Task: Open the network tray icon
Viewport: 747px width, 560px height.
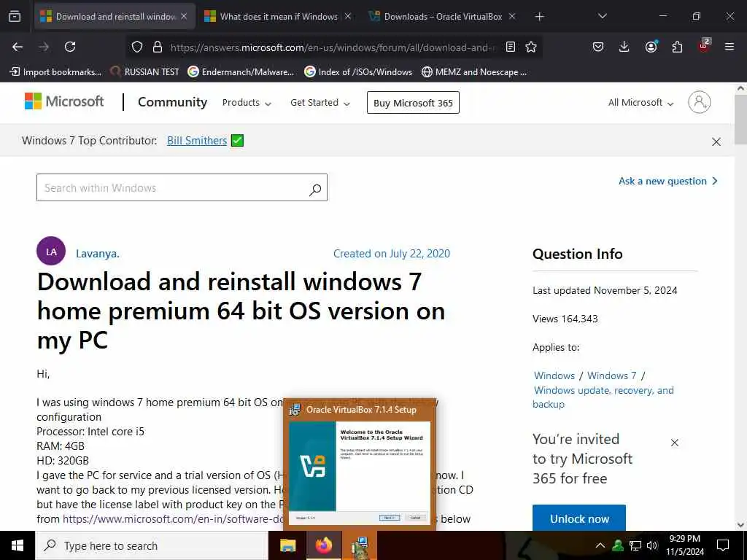Action: point(635,545)
